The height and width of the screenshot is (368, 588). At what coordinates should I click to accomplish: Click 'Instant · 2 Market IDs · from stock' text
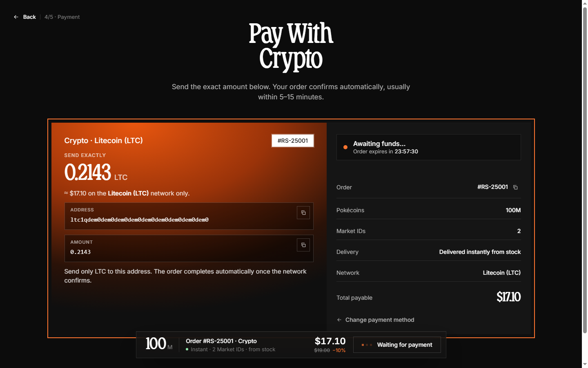233,350
